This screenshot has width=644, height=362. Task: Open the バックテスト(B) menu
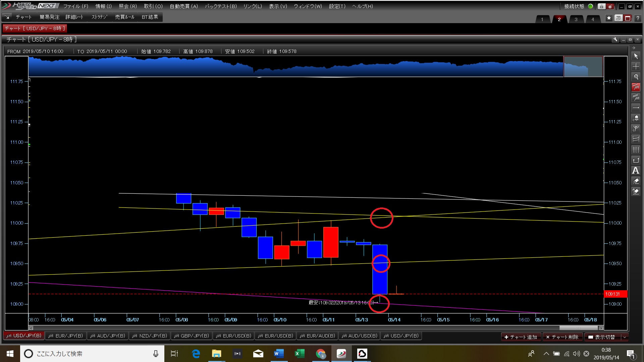[x=221, y=6]
